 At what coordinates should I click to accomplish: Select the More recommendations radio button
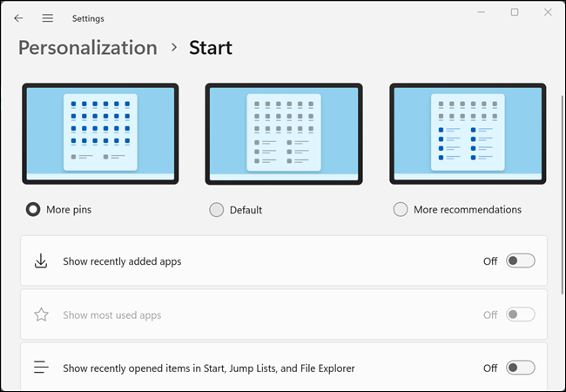[401, 209]
